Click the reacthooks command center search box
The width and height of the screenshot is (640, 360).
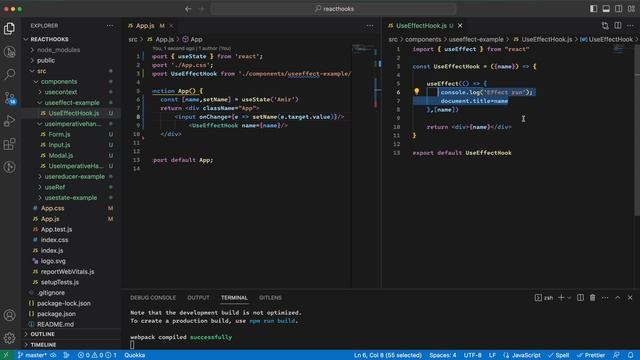pyautogui.click(x=333, y=9)
